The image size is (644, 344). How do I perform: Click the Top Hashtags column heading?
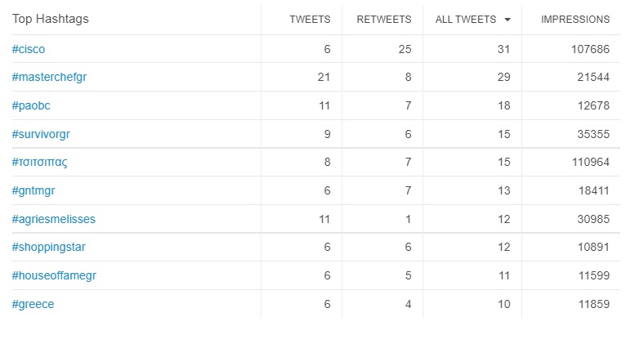click(51, 19)
